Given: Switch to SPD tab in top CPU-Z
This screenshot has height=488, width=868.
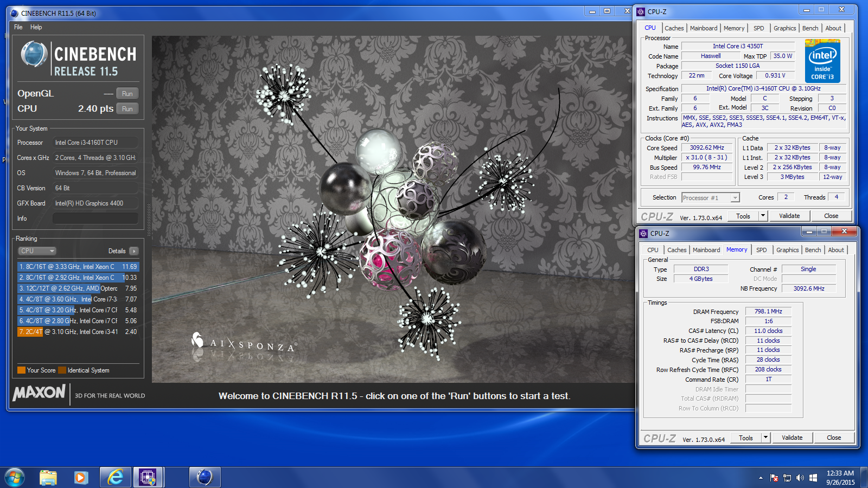Looking at the screenshot, I should (759, 28).
